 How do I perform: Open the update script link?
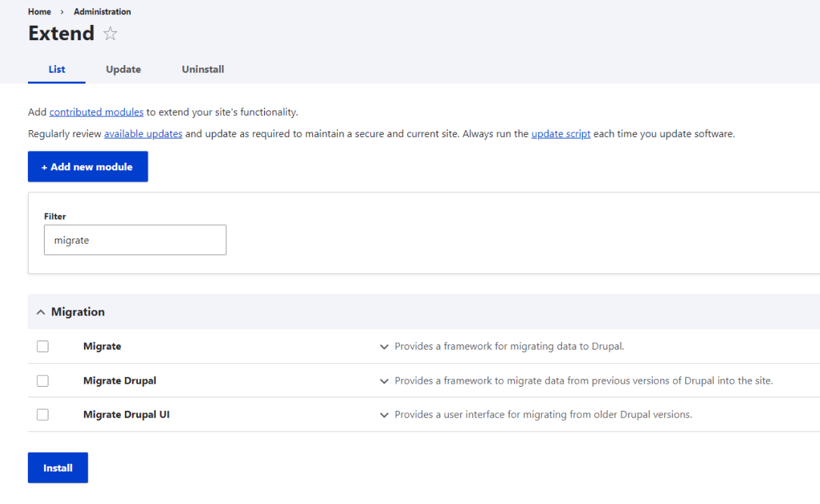click(x=560, y=134)
